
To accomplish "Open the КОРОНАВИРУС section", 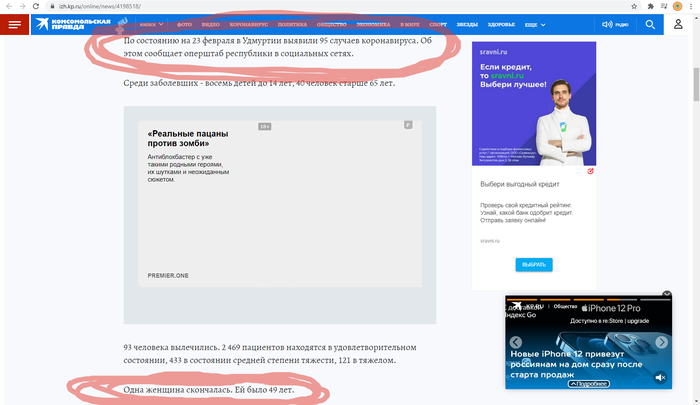I will click(x=249, y=25).
